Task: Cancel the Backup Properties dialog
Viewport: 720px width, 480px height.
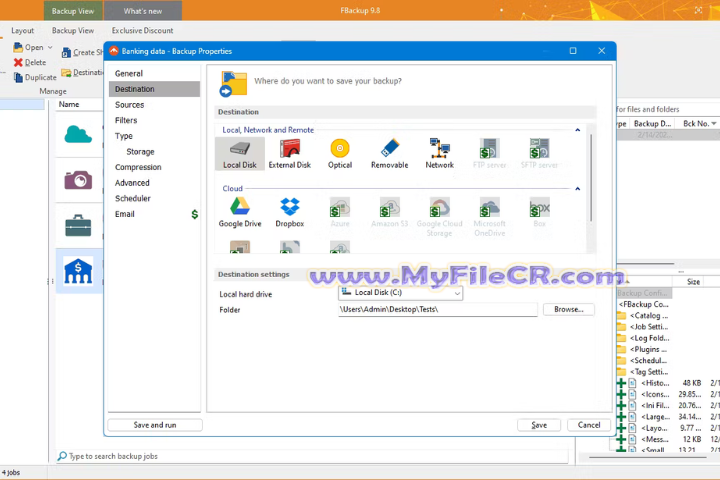Action: [x=589, y=425]
